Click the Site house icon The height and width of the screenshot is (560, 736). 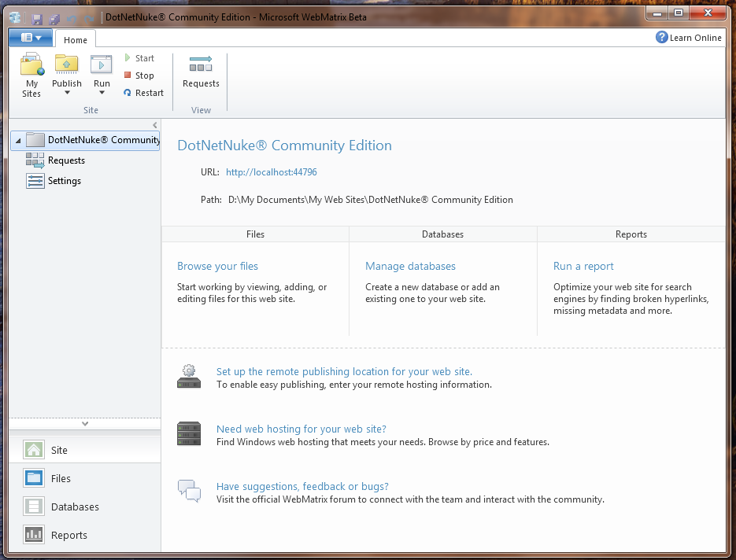(x=34, y=450)
